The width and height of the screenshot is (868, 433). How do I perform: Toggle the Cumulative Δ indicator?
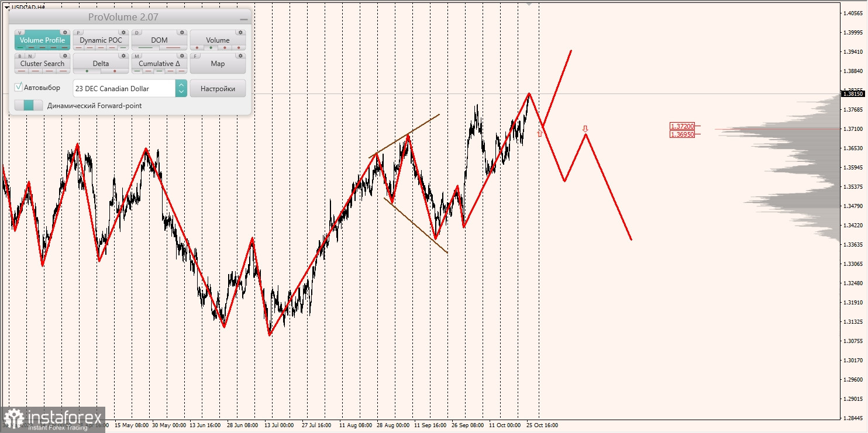point(159,63)
